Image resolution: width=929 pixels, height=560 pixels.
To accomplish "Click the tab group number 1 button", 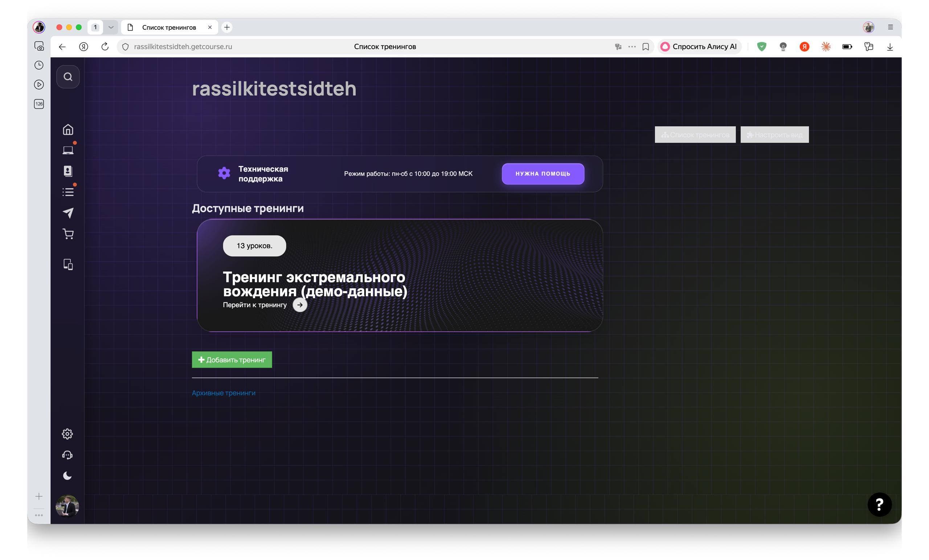I will 95,27.
